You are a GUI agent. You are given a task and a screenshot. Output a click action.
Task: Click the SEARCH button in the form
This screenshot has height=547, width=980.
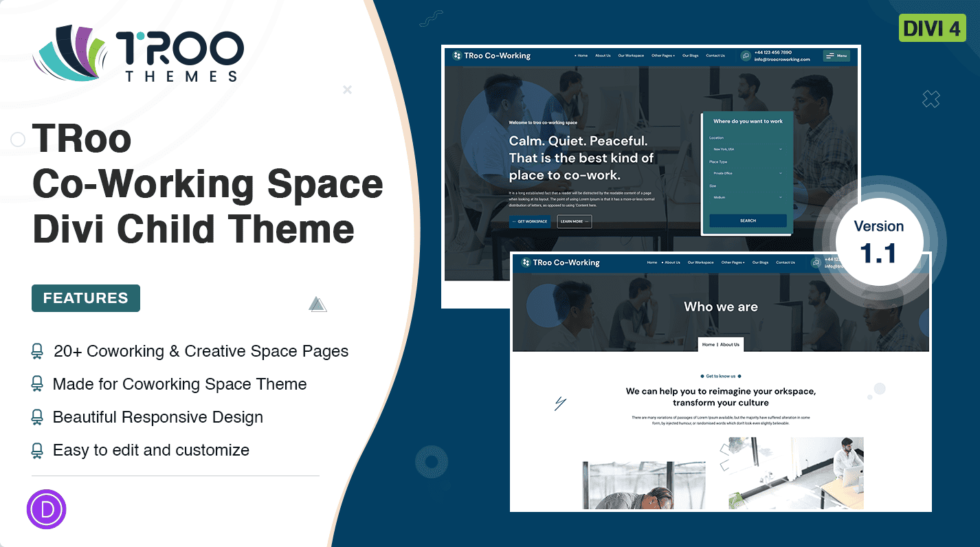click(748, 221)
